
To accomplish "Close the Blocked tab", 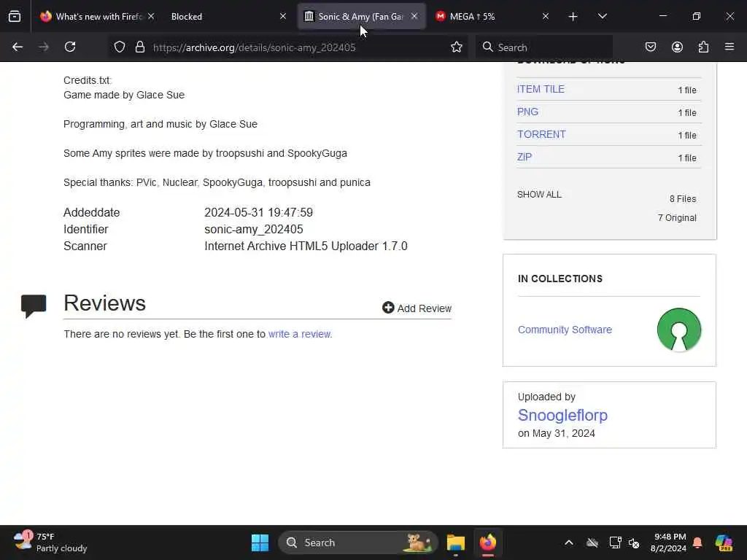I will coord(283,16).
